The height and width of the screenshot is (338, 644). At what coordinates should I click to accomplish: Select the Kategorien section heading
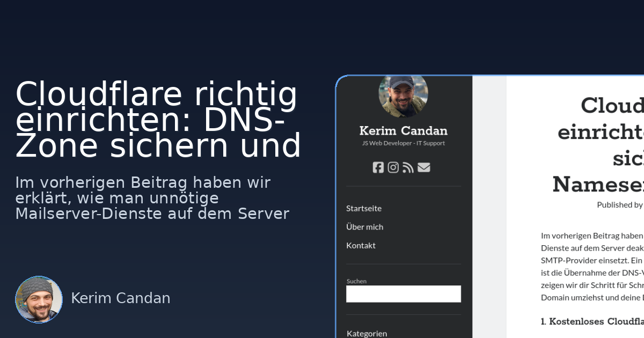click(367, 333)
